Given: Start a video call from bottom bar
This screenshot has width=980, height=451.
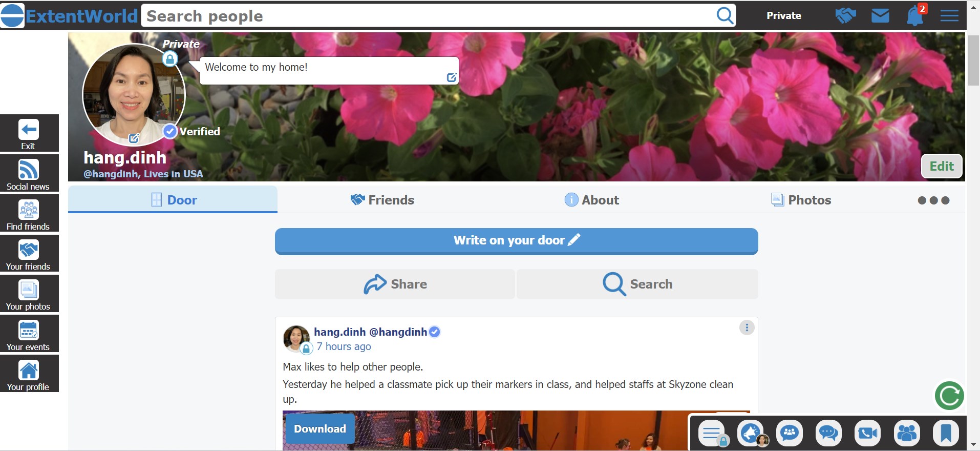Looking at the screenshot, I should 867,434.
